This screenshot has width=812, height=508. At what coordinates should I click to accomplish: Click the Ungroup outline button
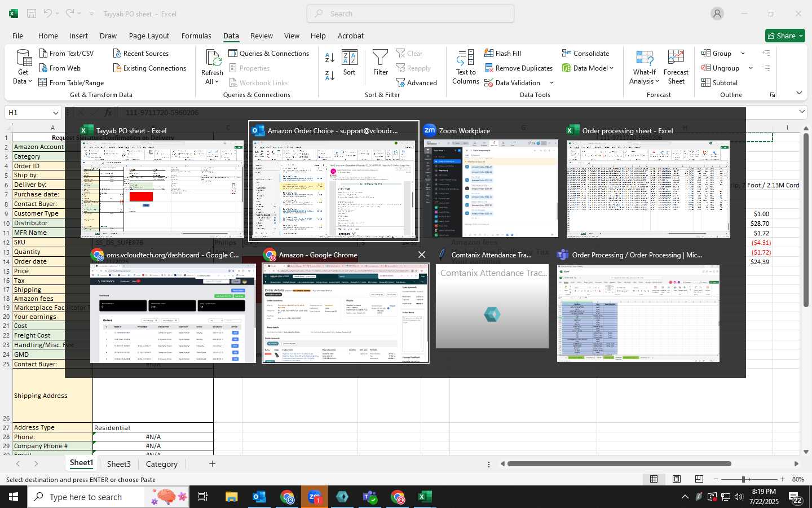pyautogui.click(x=721, y=68)
